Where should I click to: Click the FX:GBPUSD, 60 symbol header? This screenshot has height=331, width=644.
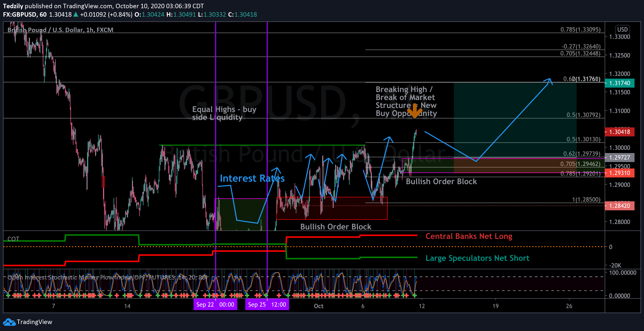[25, 14]
